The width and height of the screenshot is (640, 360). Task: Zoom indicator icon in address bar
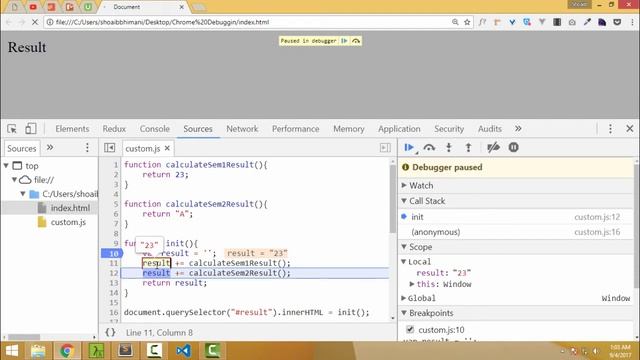pyautogui.click(x=455, y=22)
